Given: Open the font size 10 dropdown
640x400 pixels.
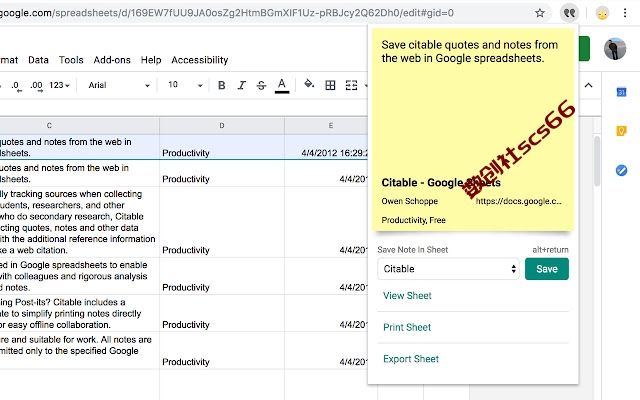Looking at the screenshot, I should [x=185, y=85].
